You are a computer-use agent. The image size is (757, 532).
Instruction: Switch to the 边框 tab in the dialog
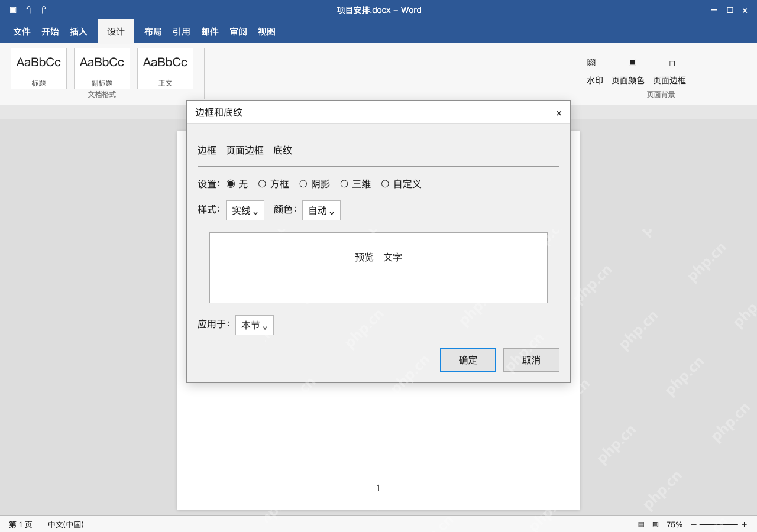tap(207, 150)
